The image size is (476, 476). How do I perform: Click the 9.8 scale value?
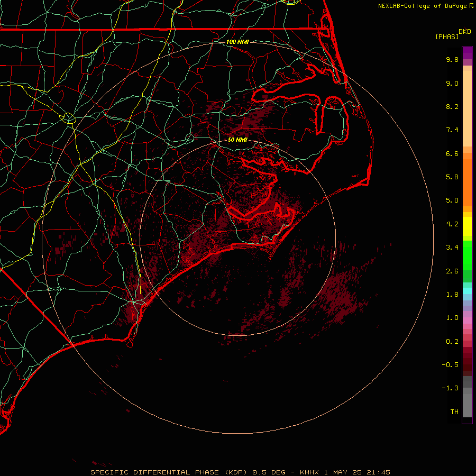pyautogui.click(x=452, y=59)
